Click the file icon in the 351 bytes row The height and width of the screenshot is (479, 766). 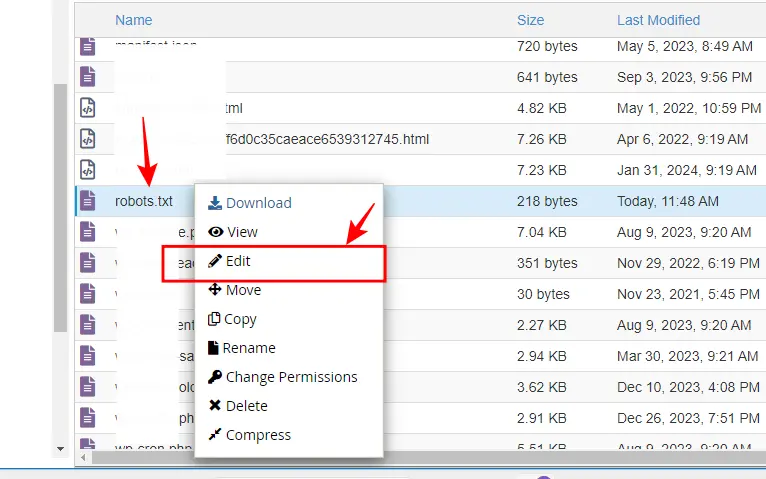87,263
